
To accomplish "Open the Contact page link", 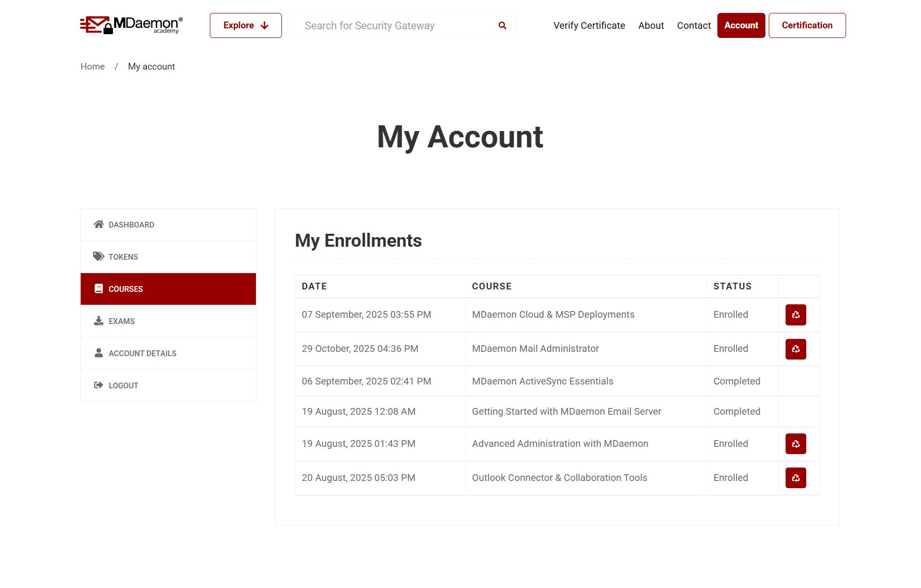I will coord(693,25).
